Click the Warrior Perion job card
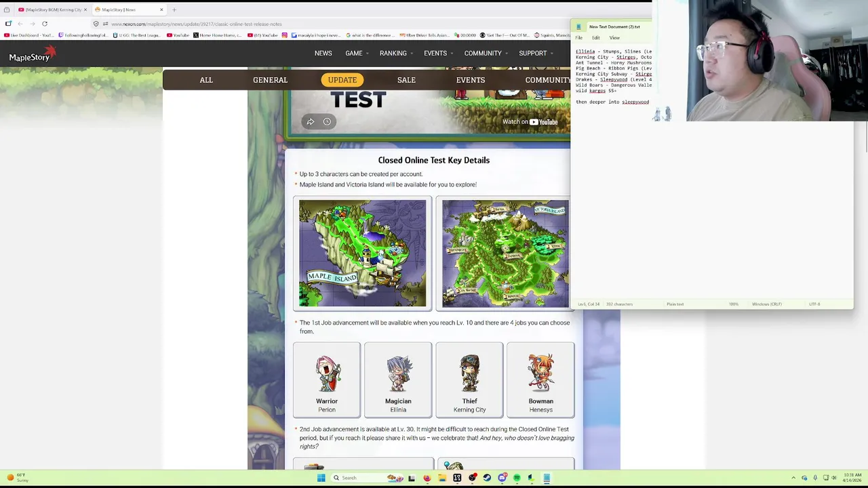 coord(327,380)
